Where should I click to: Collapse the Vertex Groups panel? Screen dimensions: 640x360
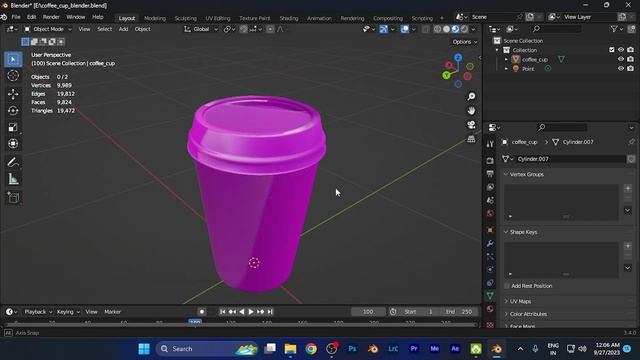pyautogui.click(x=527, y=175)
